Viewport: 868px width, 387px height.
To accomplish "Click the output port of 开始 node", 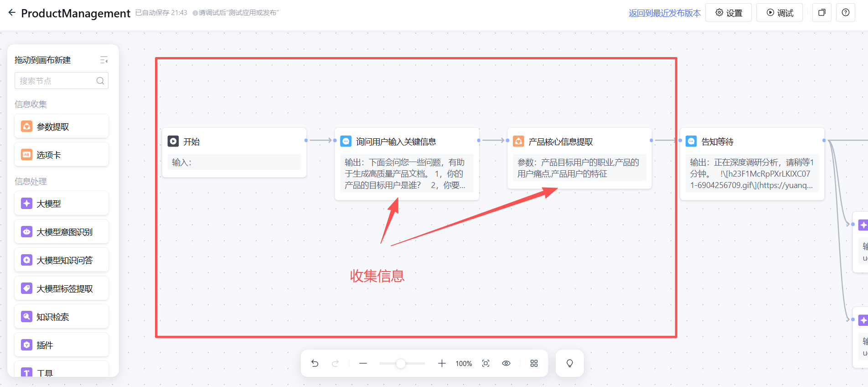I will tap(306, 140).
